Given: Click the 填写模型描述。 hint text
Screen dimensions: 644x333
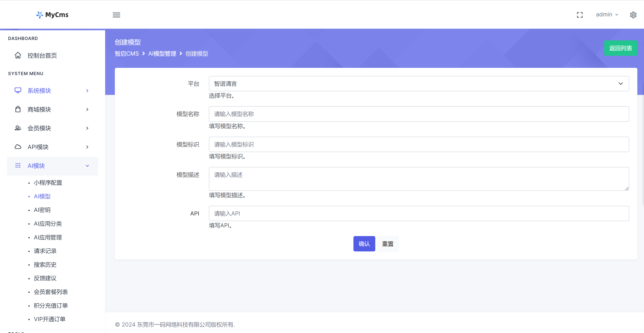Looking at the screenshot, I should (x=227, y=195).
